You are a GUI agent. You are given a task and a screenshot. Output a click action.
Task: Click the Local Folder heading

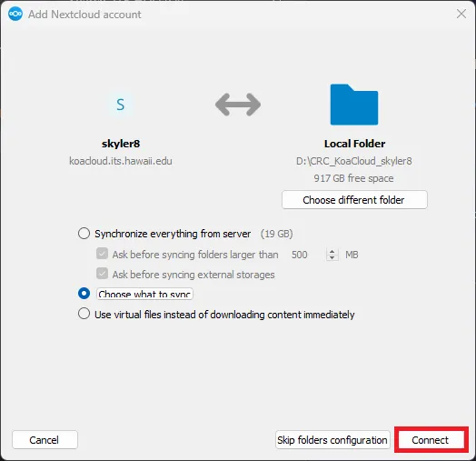click(354, 144)
